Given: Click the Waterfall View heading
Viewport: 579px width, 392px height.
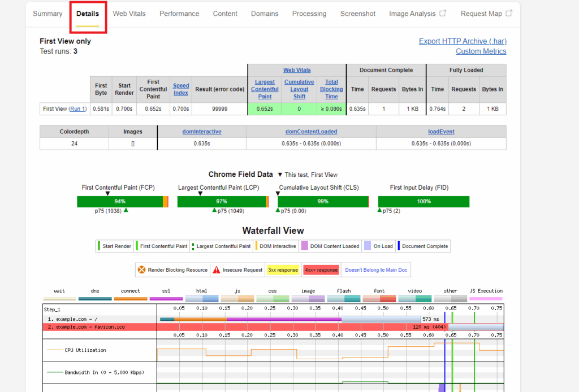Looking at the screenshot, I should [x=273, y=231].
